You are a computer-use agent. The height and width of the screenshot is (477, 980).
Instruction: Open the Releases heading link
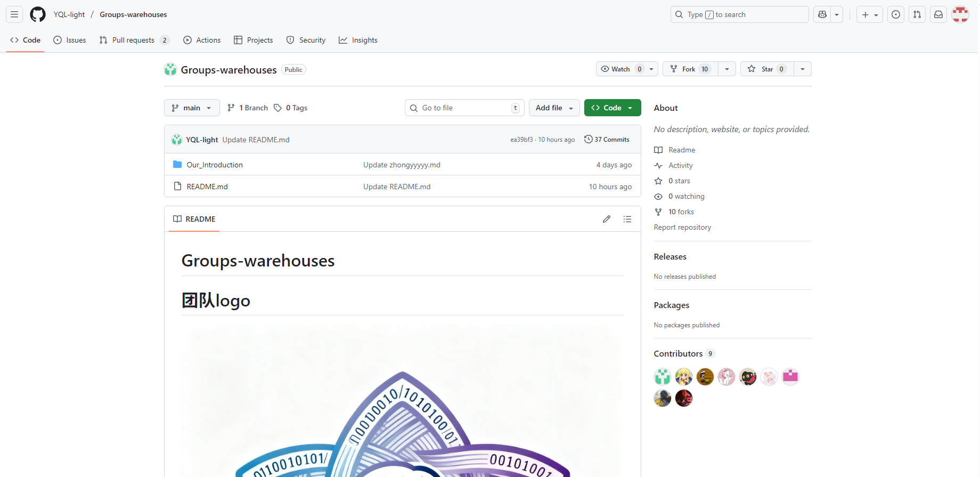tap(670, 256)
